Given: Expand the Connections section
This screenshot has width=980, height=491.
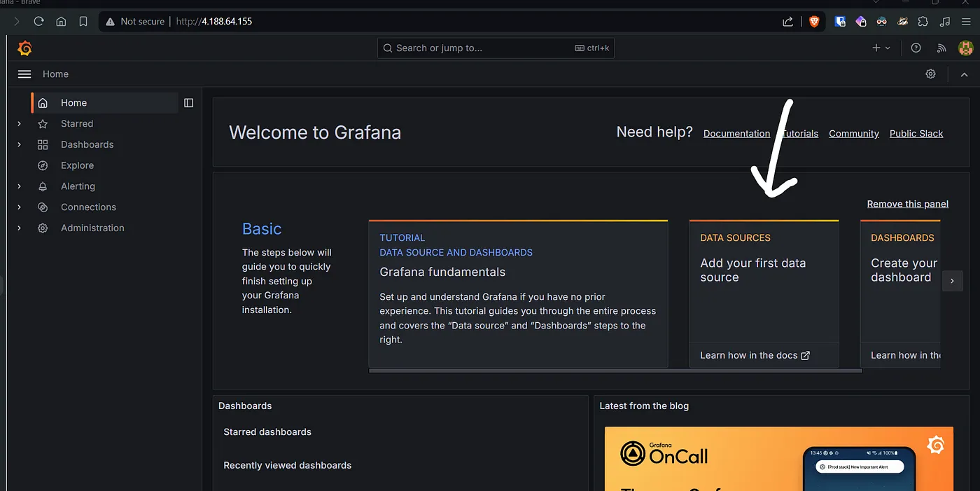Looking at the screenshot, I should [x=19, y=207].
